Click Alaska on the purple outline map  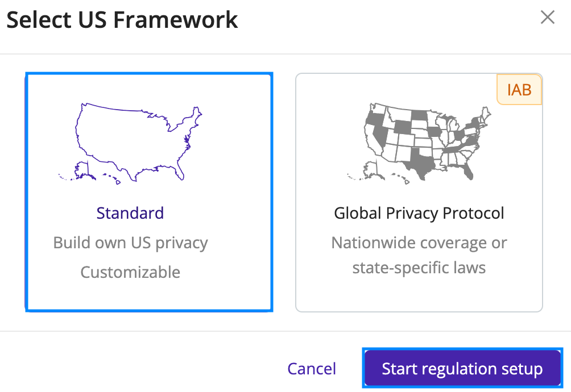point(83,171)
